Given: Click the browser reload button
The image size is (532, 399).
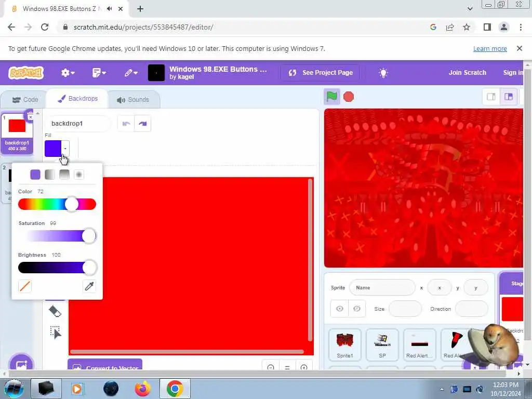Looking at the screenshot, I should 45,27.
